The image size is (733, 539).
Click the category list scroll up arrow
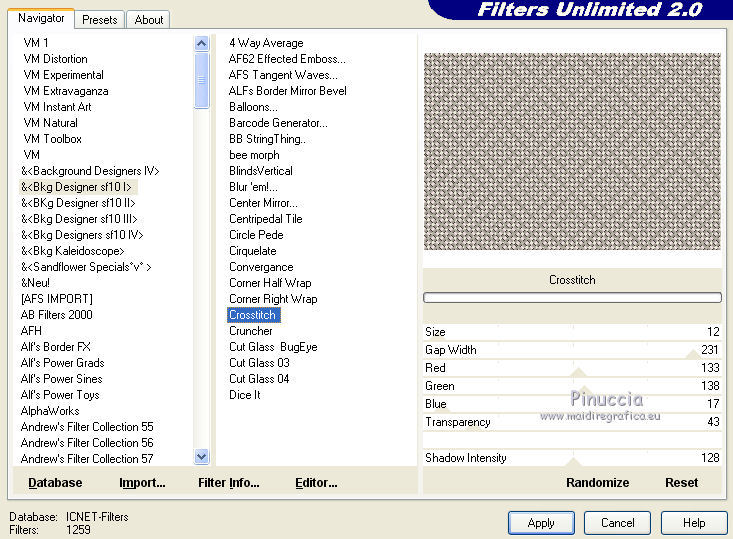tap(201, 44)
